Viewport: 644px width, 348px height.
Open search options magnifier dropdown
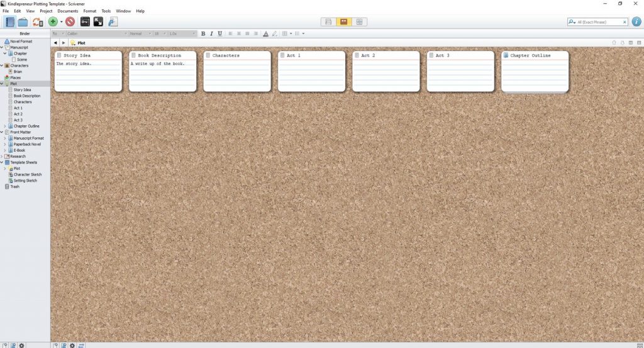pos(572,22)
